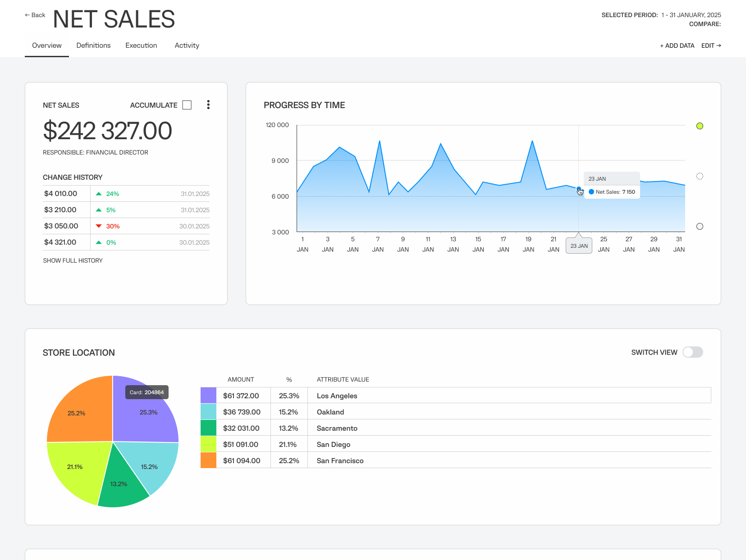Click the red down arrow beside 30%
Image resolution: width=746 pixels, height=560 pixels.
[x=99, y=226]
